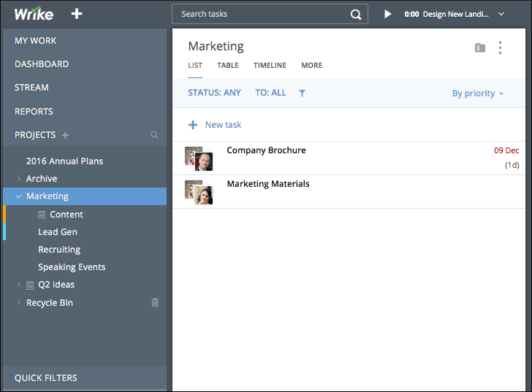Switch to the TABLE view tab
The width and height of the screenshot is (532, 392).
click(x=228, y=66)
